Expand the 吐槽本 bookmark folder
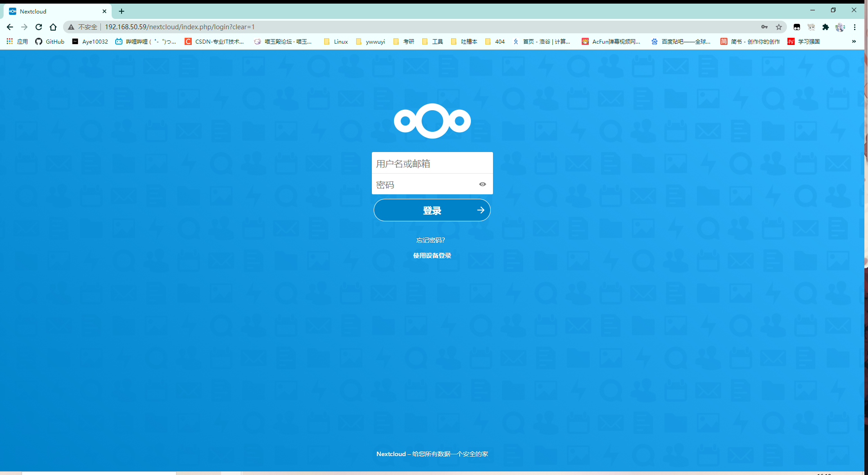This screenshot has width=868, height=475. click(x=464, y=41)
